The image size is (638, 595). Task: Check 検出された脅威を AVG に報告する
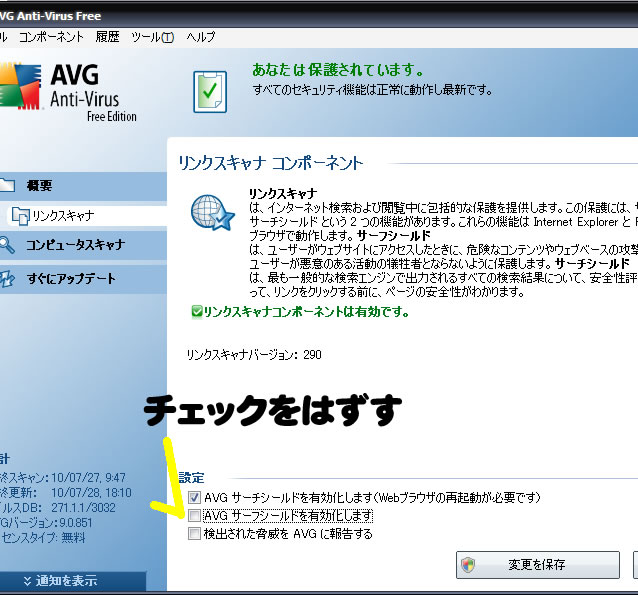194,534
